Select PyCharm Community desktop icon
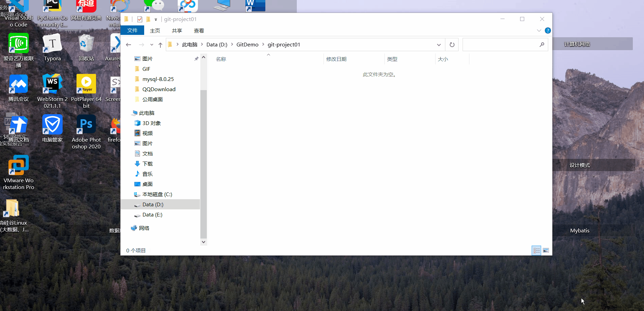The width and height of the screenshot is (644, 311). tap(52, 14)
